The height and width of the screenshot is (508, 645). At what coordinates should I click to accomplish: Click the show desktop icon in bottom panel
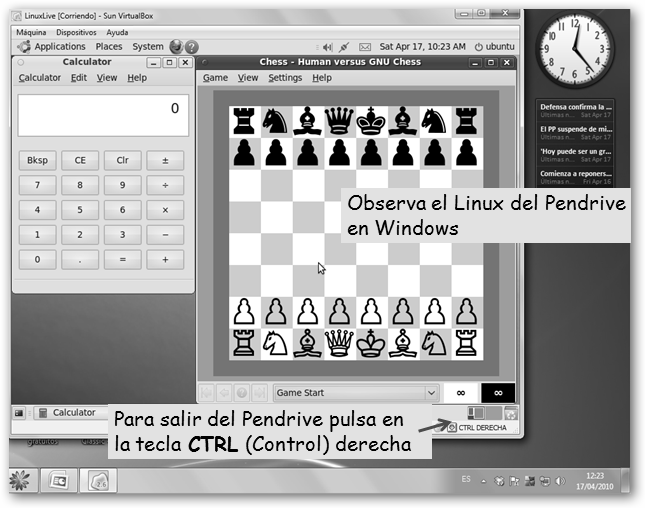[19, 413]
